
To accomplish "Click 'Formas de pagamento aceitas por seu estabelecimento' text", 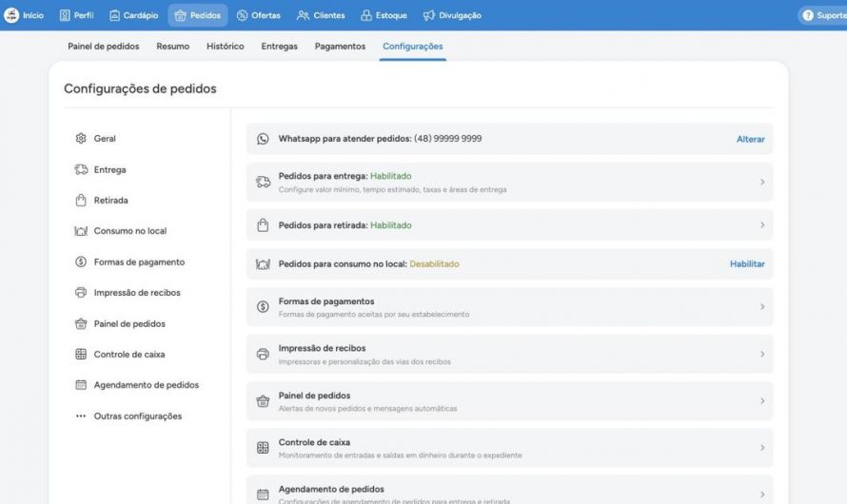I will (374, 314).
